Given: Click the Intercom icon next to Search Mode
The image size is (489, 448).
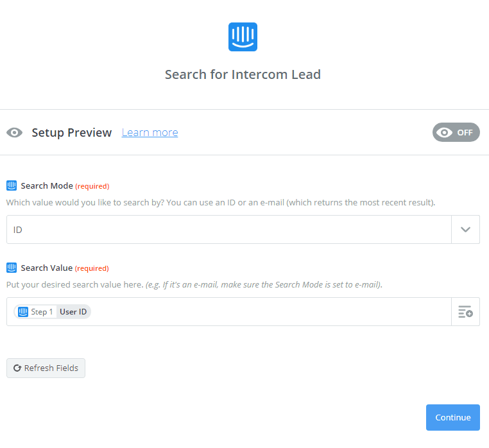Looking at the screenshot, I should click(x=12, y=185).
